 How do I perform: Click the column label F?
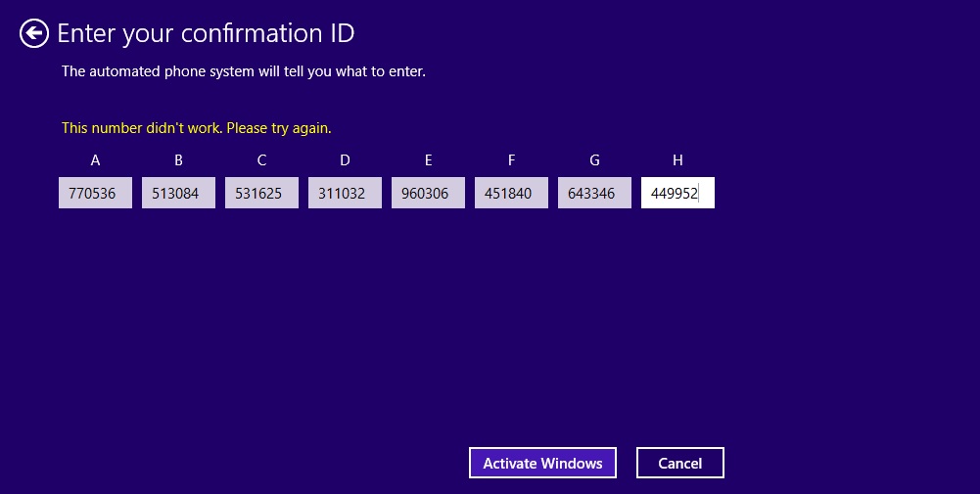click(511, 160)
